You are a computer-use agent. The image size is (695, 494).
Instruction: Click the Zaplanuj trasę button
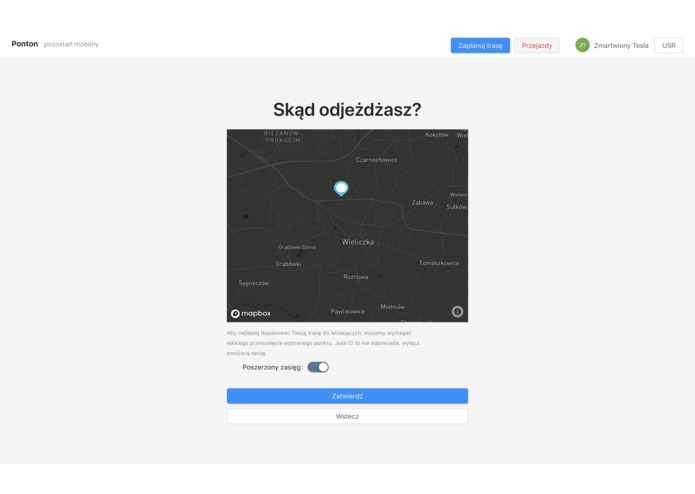tap(480, 45)
